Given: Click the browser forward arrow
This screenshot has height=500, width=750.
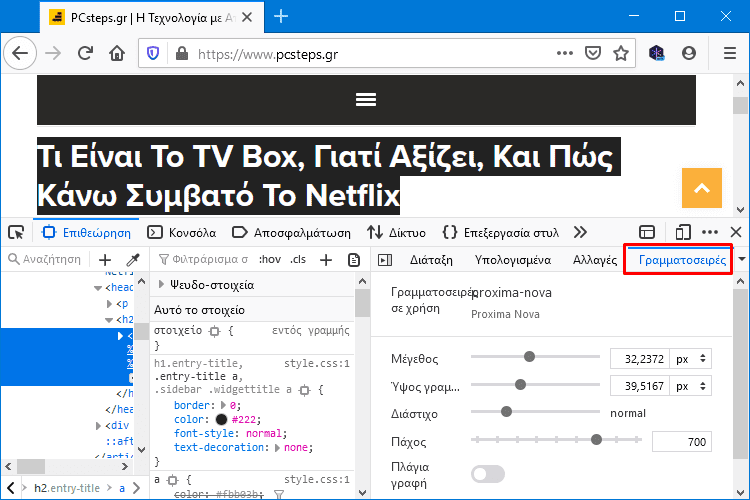Looking at the screenshot, I should point(53,53).
